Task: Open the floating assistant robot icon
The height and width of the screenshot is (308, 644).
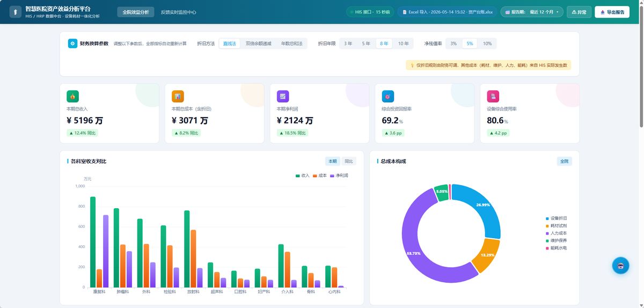Action: coord(620,266)
